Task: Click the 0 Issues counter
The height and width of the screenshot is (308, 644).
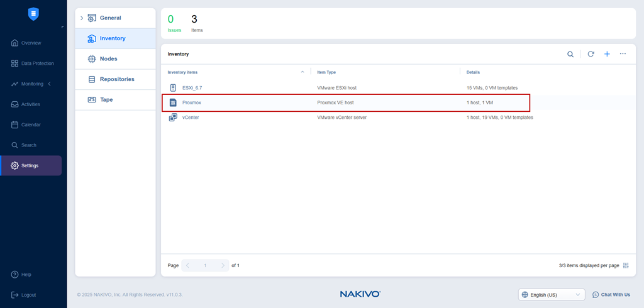Action: point(174,23)
